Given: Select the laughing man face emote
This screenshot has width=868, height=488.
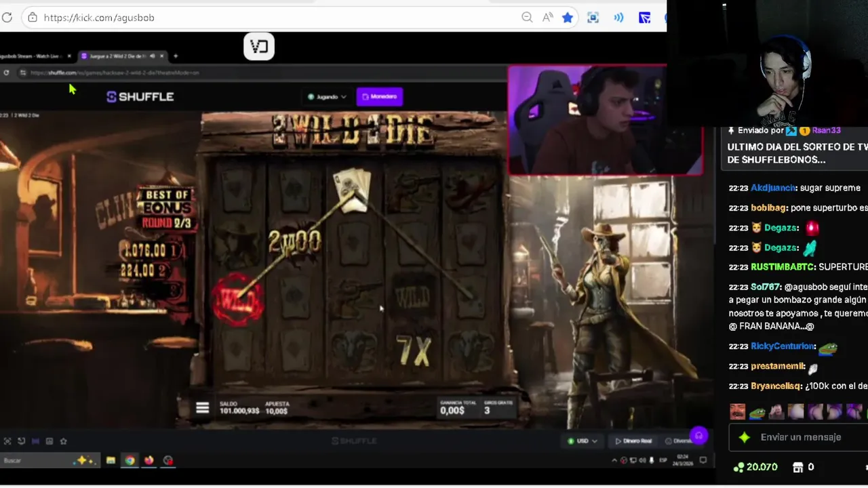Looking at the screenshot, I should point(737,411).
